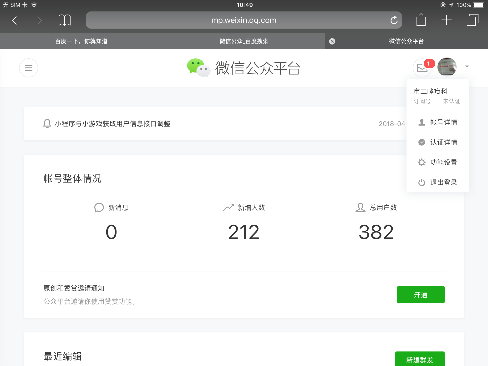The height and width of the screenshot is (366, 488).
Task: Click the gear icon beside 功能设置
Action: (x=422, y=162)
